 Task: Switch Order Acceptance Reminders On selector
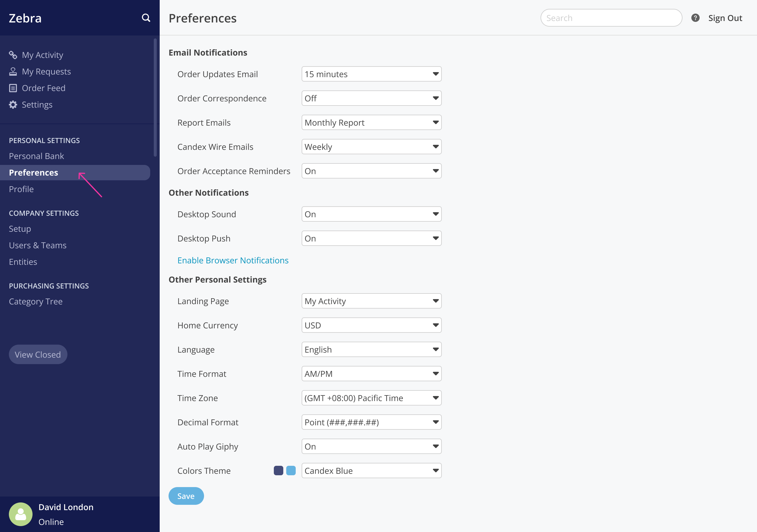pyautogui.click(x=371, y=171)
